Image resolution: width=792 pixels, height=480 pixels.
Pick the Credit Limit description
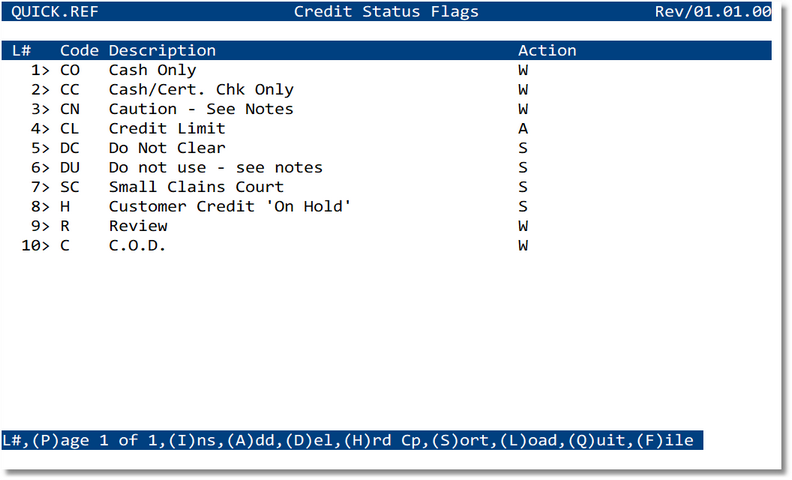pyautogui.click(x=167, y=129)
